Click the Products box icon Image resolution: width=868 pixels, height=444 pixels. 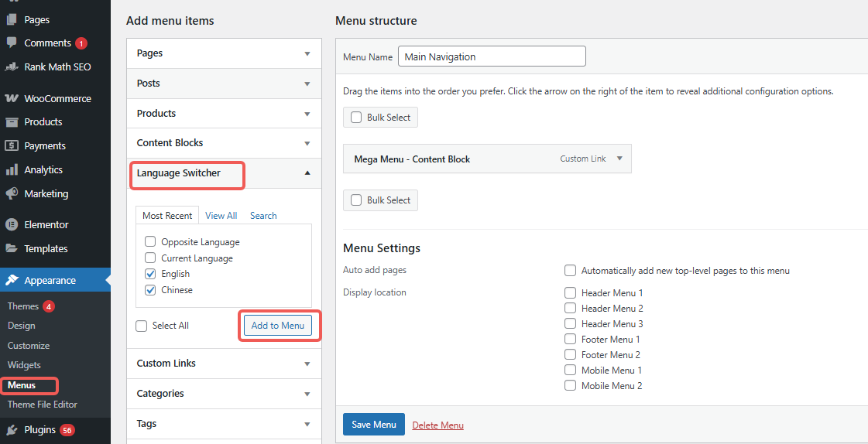click(x=12, y=122)
